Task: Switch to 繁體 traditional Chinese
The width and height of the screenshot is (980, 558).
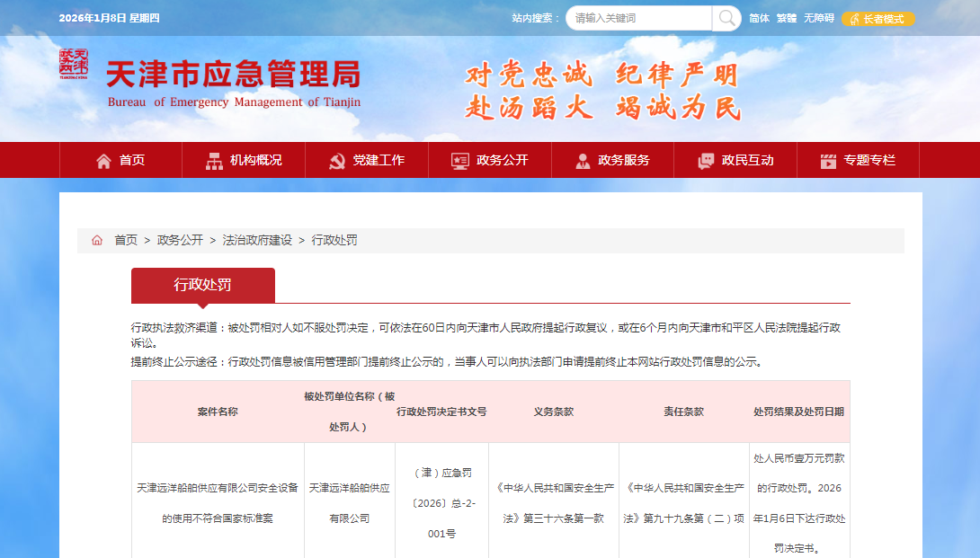Action: coord(787,19)
